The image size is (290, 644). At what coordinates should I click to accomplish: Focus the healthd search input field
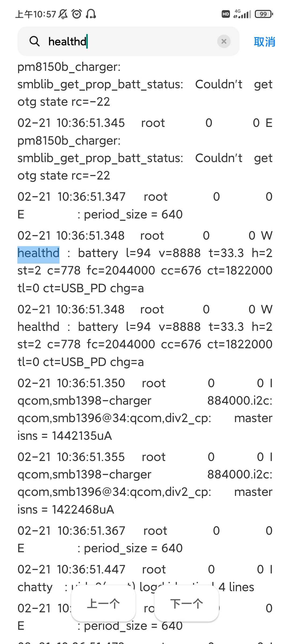click(x=128, y=42)
